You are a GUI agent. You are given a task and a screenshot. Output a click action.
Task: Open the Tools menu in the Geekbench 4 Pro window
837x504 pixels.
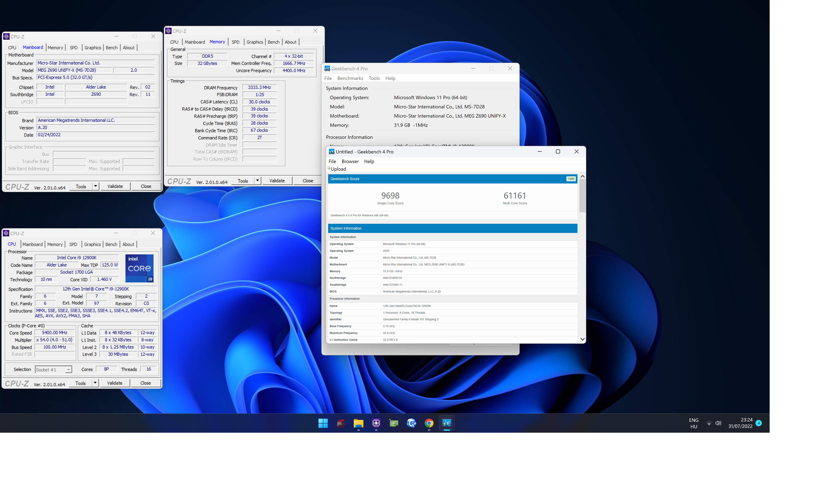point(374,78)
